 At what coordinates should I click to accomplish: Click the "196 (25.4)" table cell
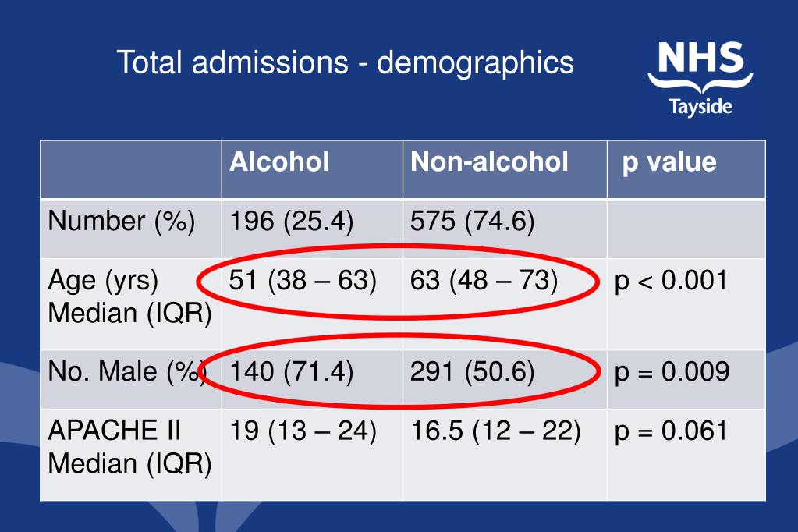click(x=292, y=222)
